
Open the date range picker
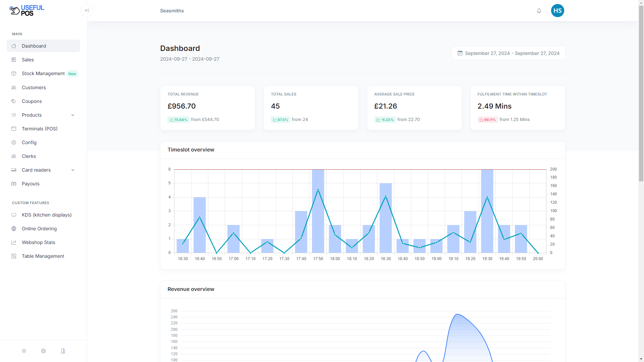[x=508, y=53]
